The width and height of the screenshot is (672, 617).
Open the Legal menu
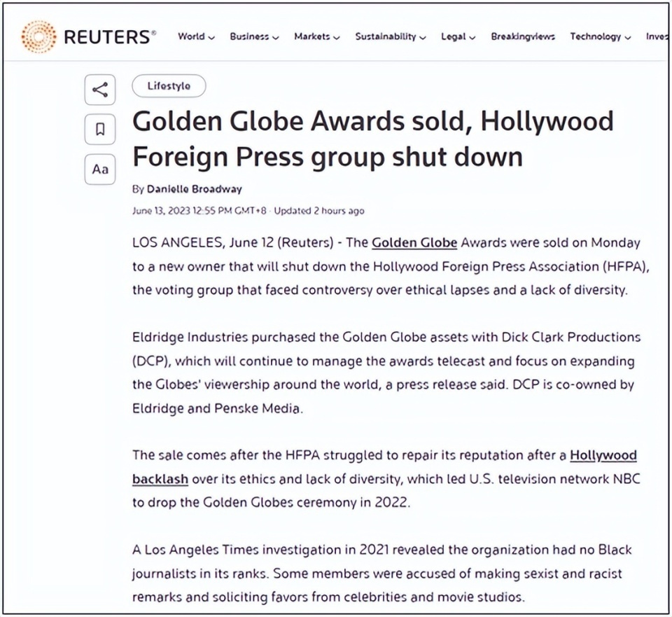tap(458, 37)
